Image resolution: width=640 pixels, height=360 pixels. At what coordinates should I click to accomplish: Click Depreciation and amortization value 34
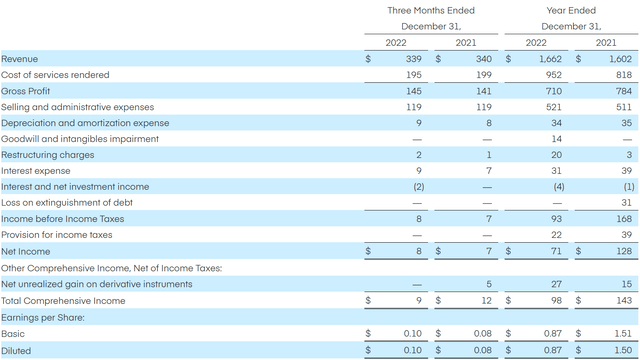(x=556, y=123)
